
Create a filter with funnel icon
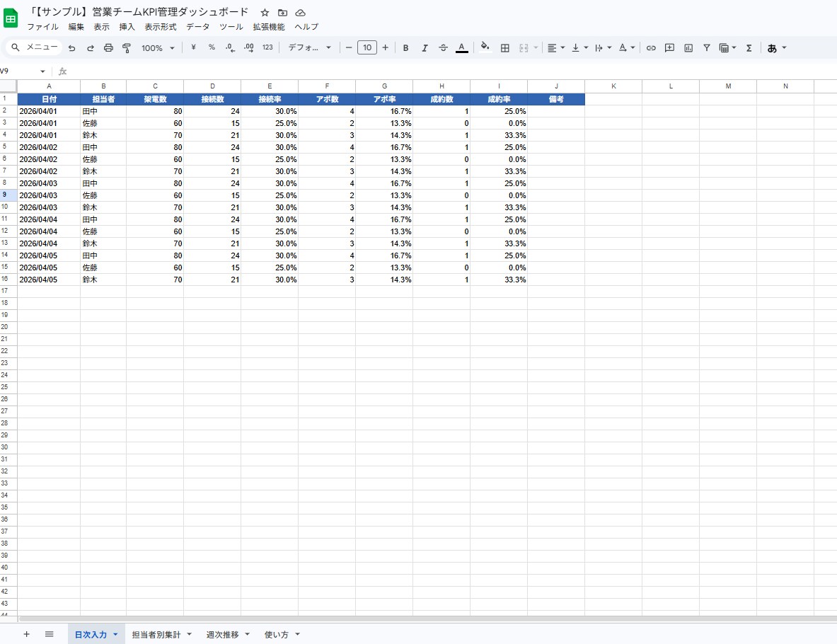[707, 48]
